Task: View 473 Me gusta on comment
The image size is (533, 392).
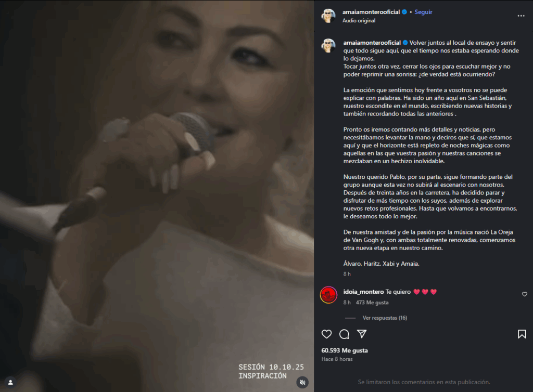Action: (x=372, y=303)
